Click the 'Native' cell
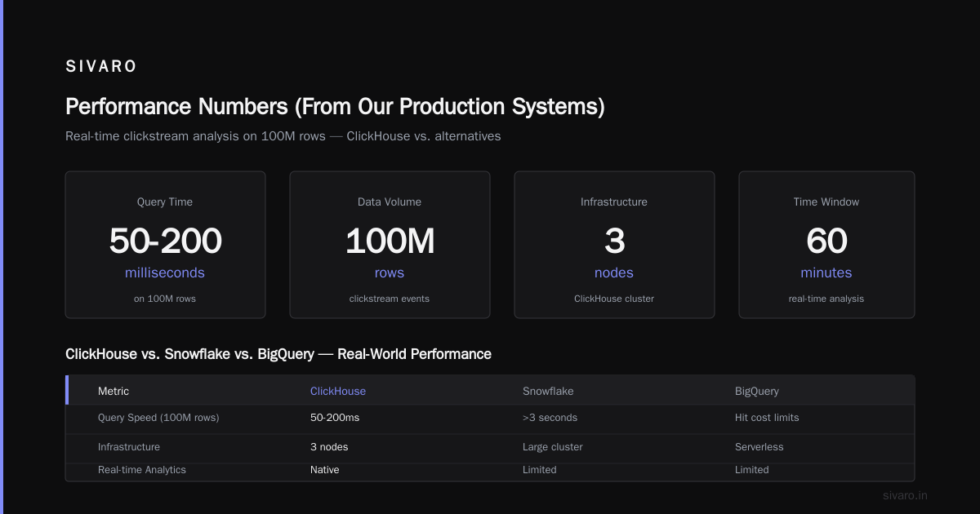 coord(325,470)
